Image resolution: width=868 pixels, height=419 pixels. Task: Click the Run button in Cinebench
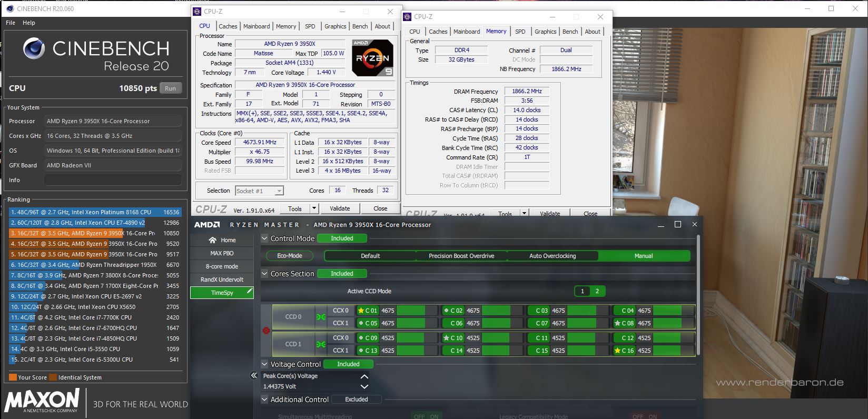(x=170, y=88)
